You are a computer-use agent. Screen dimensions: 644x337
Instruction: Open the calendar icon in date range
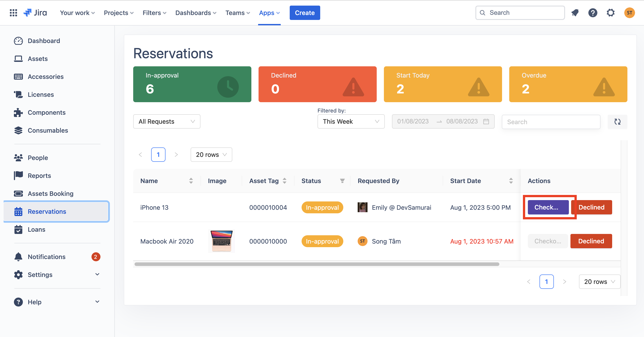tap(486, 121)
